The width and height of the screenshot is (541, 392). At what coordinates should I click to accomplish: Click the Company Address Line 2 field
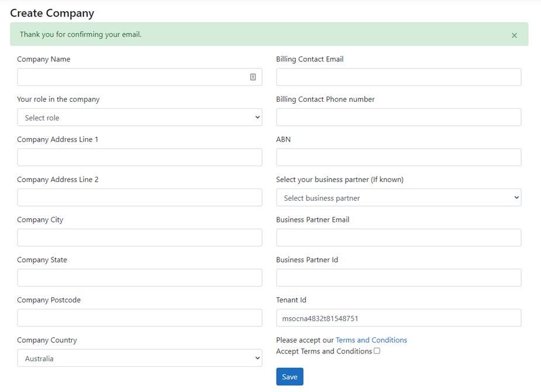point(139,198)
